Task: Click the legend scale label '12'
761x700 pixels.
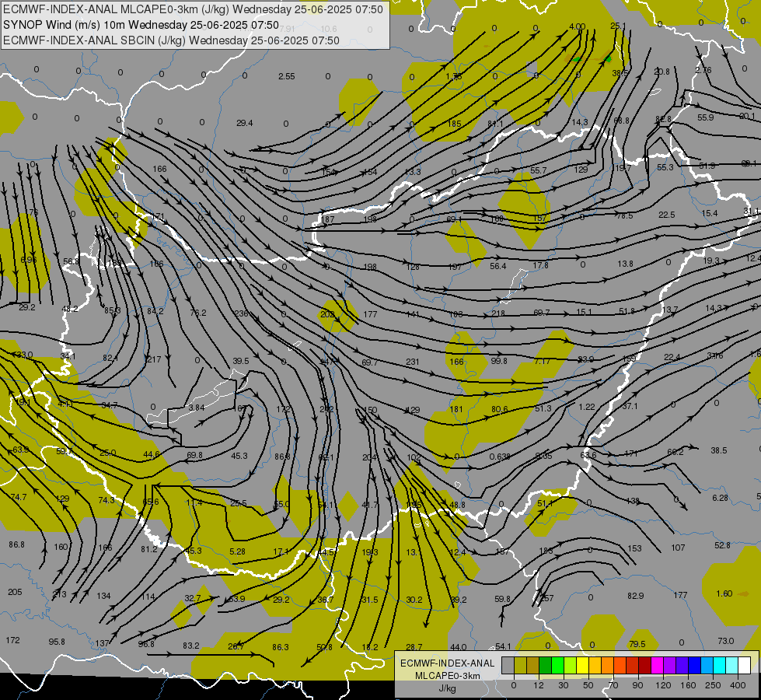Action: [x=539, y=685]
